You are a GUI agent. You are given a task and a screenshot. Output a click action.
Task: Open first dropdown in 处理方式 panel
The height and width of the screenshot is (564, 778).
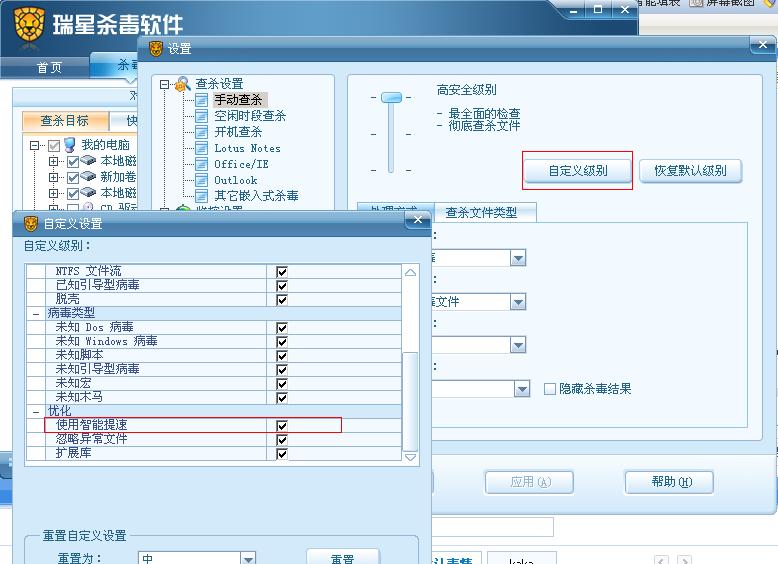(518, 258)
